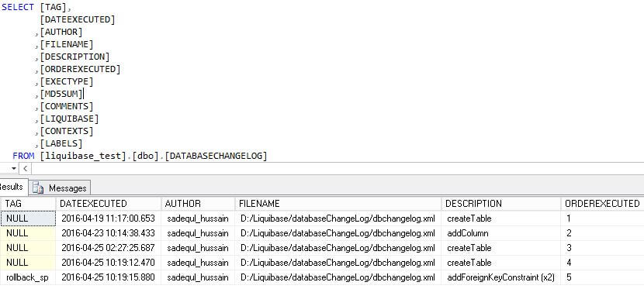Select cell 2016-04-25 02:27:25.687

pyautogui.click(x=108, y=248)
